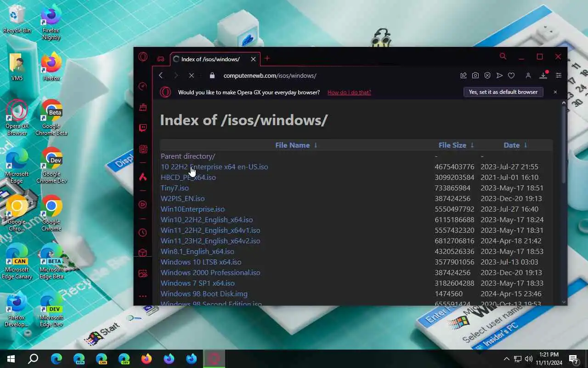Click 'Tiny7.iso' link
The width and height of the screenshot is (588, 368).
pos(175,188)
